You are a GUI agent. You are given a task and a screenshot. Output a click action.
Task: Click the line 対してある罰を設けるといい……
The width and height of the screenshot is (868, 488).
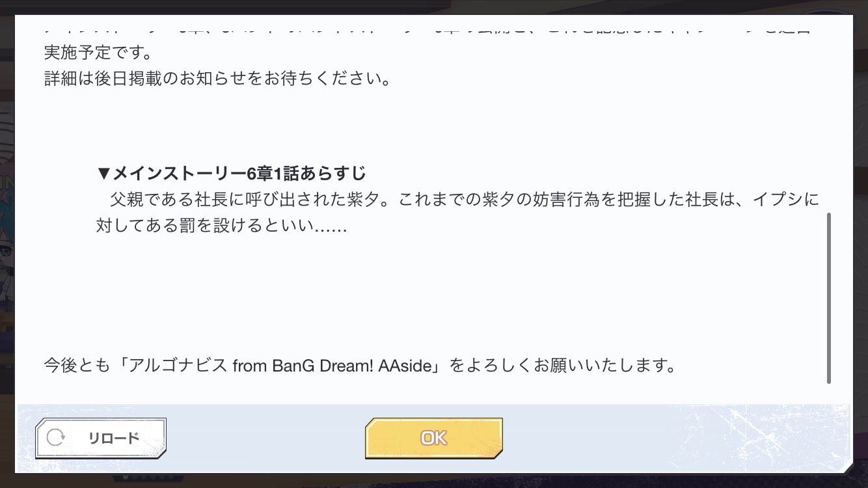coord(221,226)
